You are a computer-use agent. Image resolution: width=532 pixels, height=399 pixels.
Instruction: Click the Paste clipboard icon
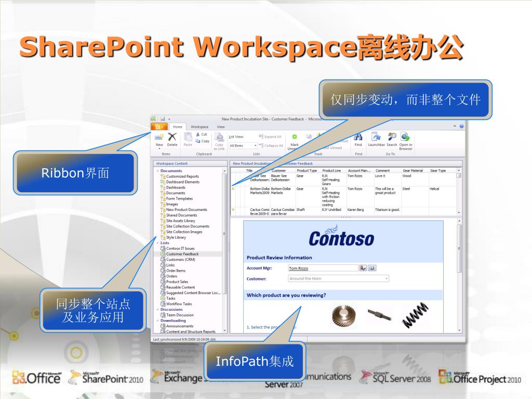(188, 137)
